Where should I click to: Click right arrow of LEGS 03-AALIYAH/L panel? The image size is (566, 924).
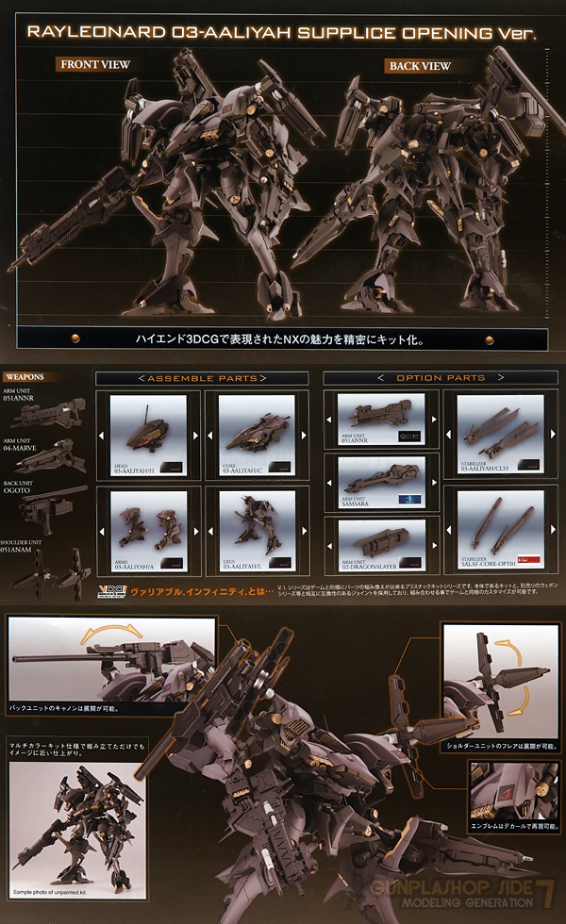[x=304, y=531]
